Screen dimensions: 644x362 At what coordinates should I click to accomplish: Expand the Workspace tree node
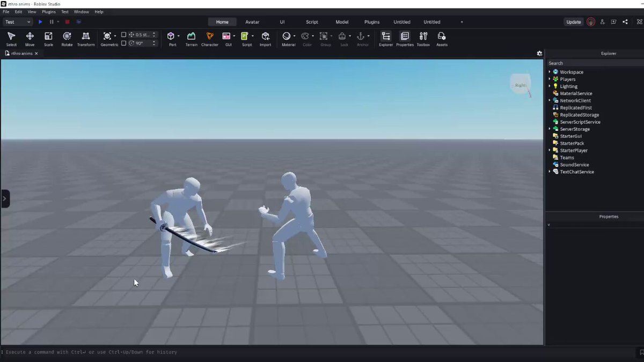(550, 72)
